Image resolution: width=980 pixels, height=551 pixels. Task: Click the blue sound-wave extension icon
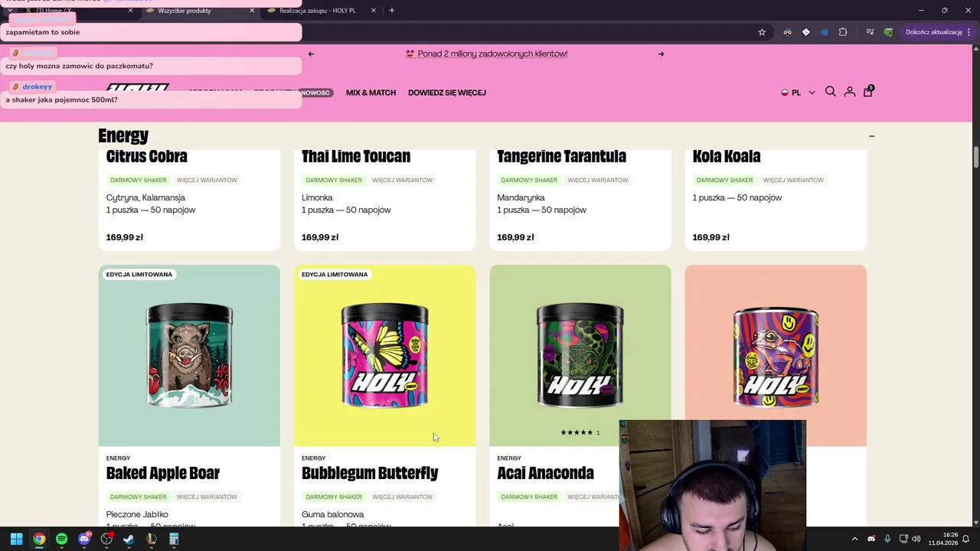pos(824,32)
